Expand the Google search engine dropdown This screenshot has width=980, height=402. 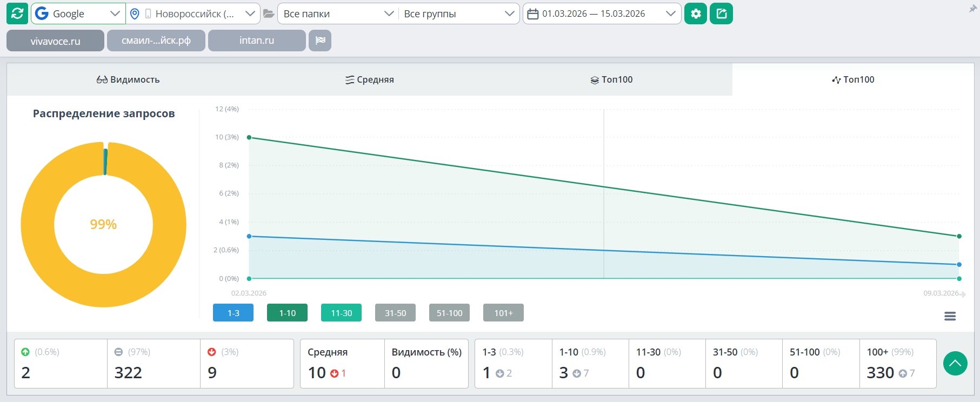78,14
